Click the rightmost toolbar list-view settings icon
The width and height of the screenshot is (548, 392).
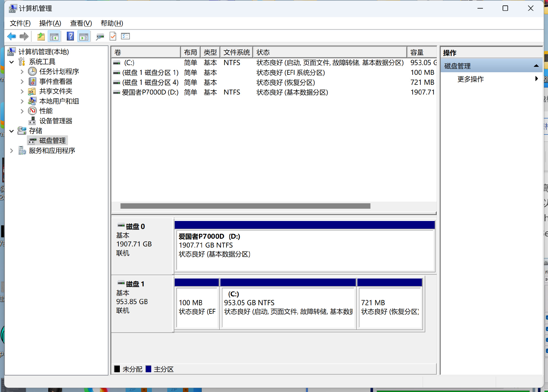[x=125, y=36]
